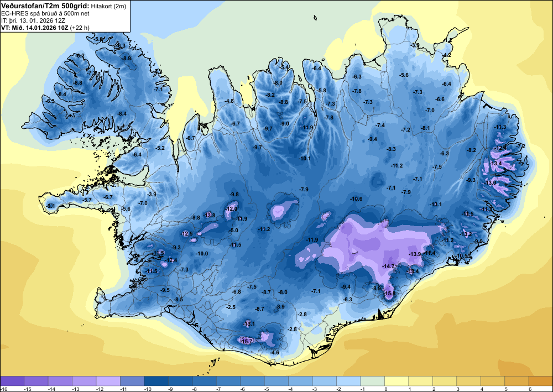Click the legend swatch for -14 to -13
Viewport: 553px width, 392px height.
click(60, 381)
